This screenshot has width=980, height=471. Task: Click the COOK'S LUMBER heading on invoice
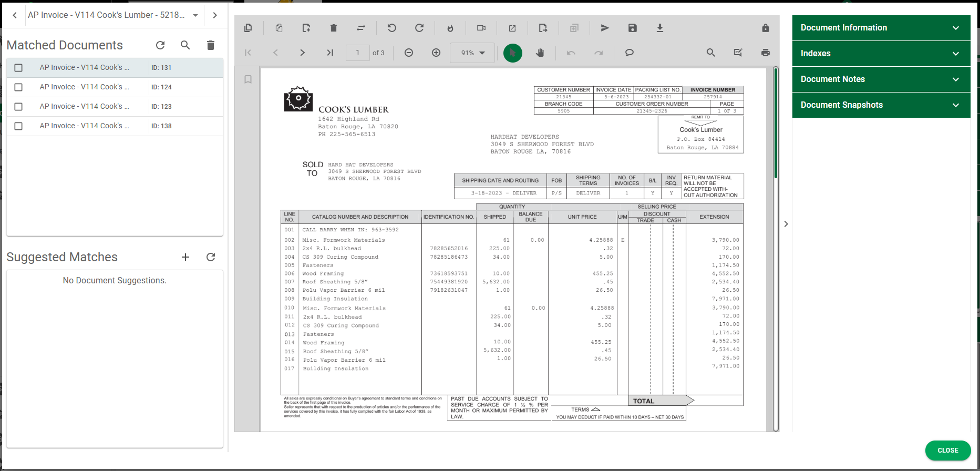click(354, 109)
